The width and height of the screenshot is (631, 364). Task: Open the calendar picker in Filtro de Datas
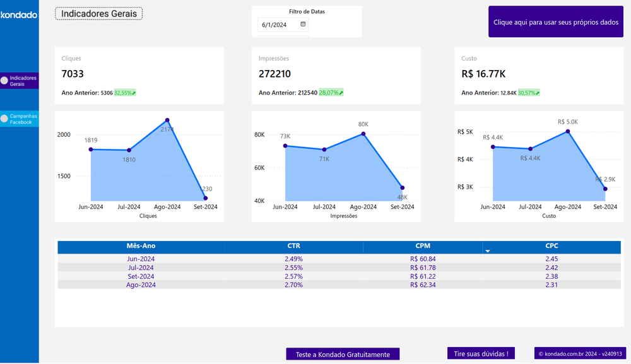(x=304, y=25)
